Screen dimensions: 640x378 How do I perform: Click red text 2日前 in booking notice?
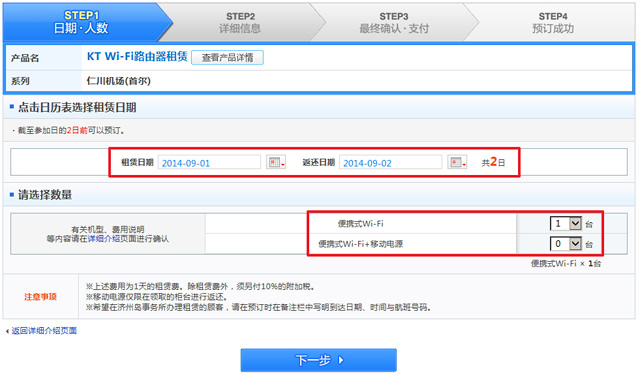(77, 130)
